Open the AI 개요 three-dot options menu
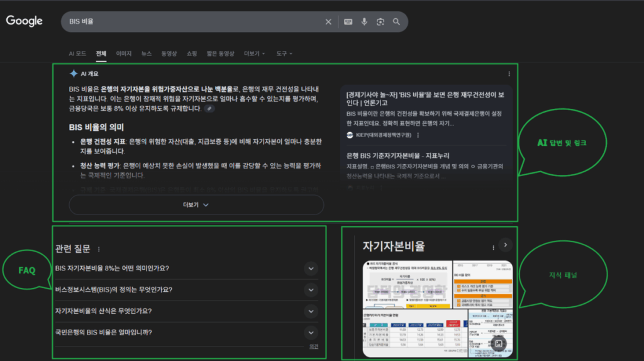This screenshot has width=644, height=361. tap(509, 74)
